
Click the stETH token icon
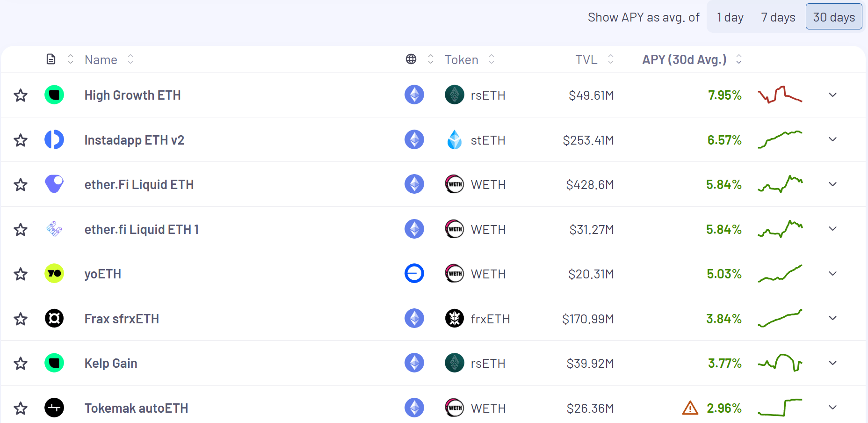(x=454, y=140)
